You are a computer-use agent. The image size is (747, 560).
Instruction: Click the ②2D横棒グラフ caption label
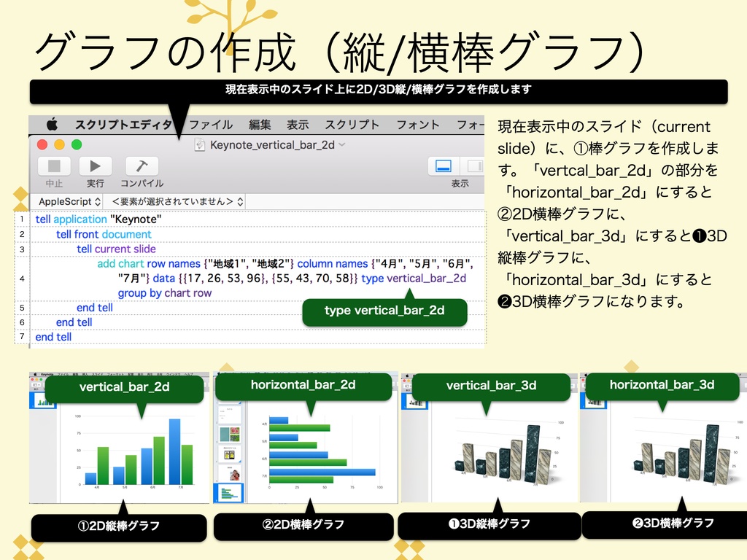tap(304, 524)
